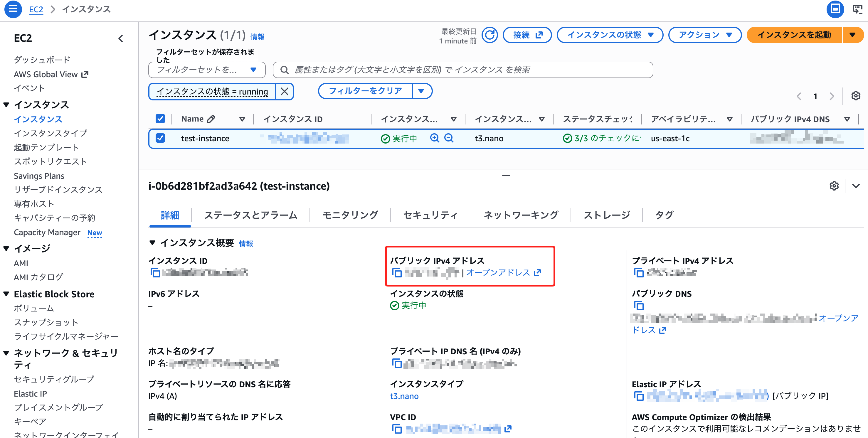Open Capacity Manager in the sidebar

click(x=47, y=233)
